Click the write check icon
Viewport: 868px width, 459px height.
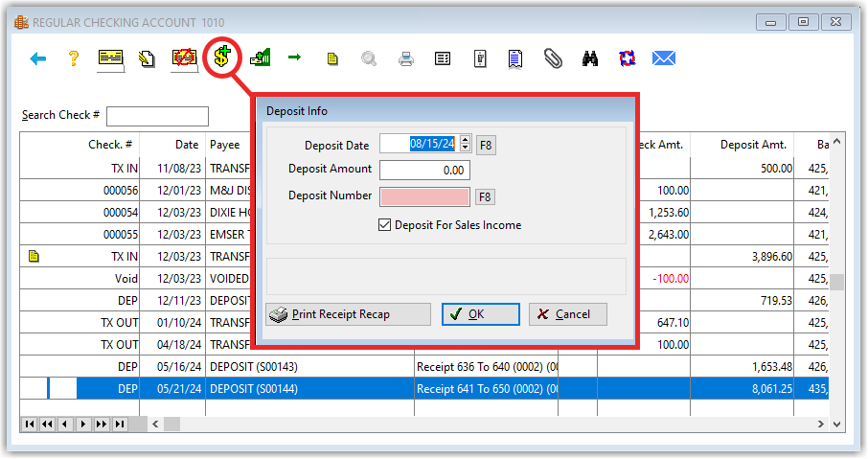tap(111, 58)
